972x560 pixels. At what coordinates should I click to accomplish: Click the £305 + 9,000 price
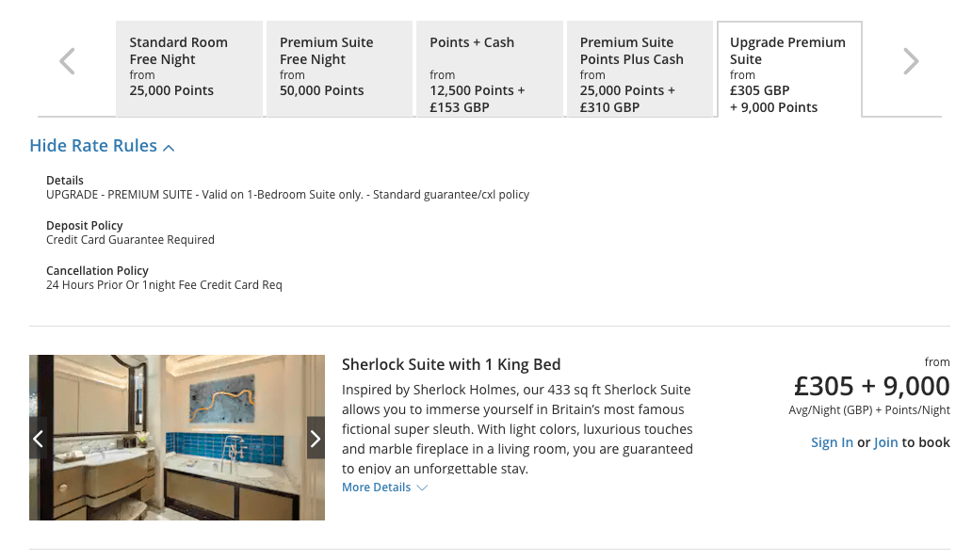[x=871, y=386]
